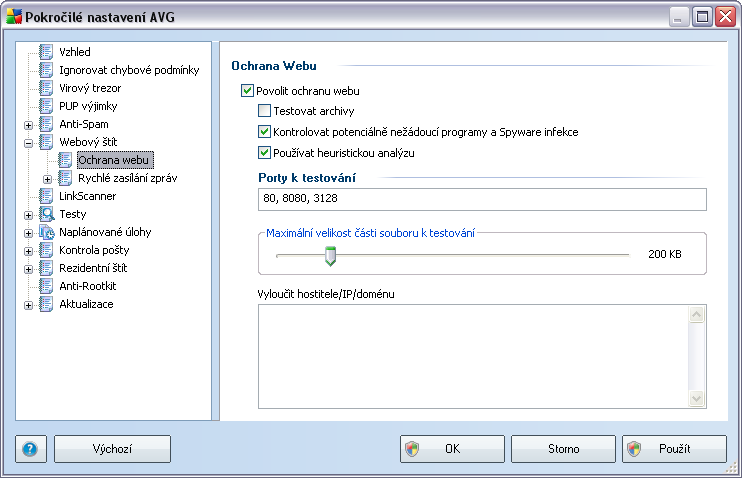
Task: Click the Testy magnifier icon
Action: tap(46, 214)
